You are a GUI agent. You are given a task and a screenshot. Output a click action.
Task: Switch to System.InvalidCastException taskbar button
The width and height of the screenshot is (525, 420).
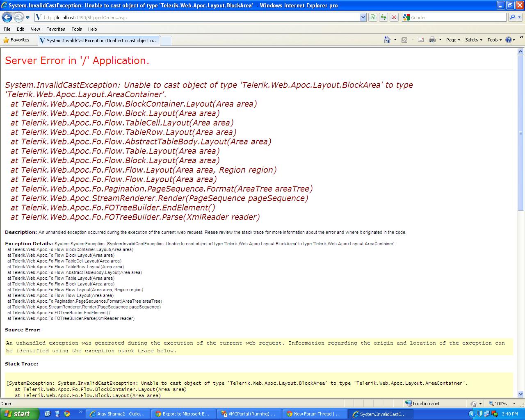(x=380, y=414)
